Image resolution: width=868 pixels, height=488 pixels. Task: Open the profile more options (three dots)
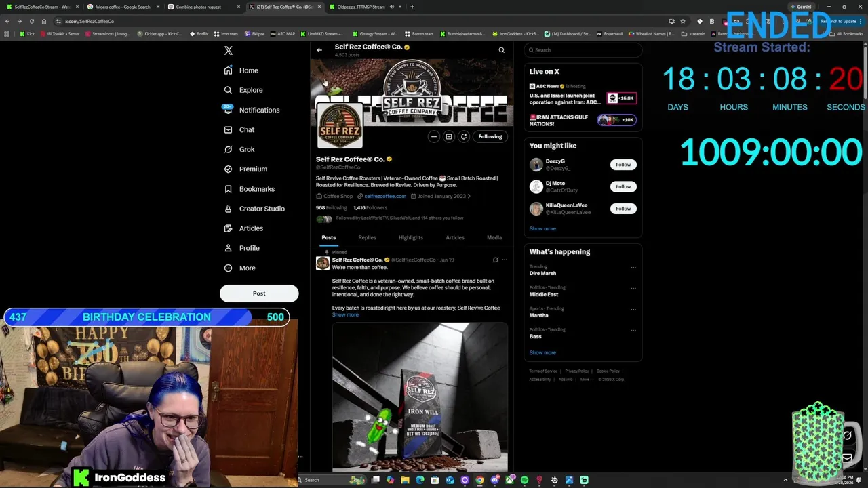[434, 136]
